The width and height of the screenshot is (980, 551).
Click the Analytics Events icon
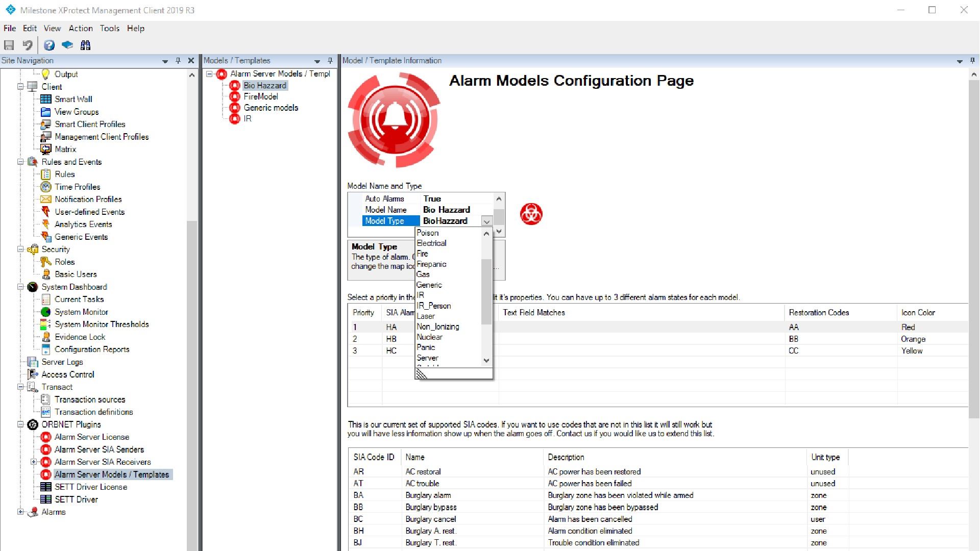[46, 224]
